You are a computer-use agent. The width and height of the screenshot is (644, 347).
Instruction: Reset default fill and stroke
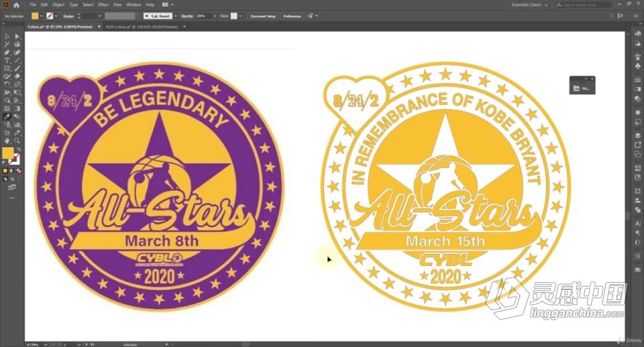(x=5, y=163)
